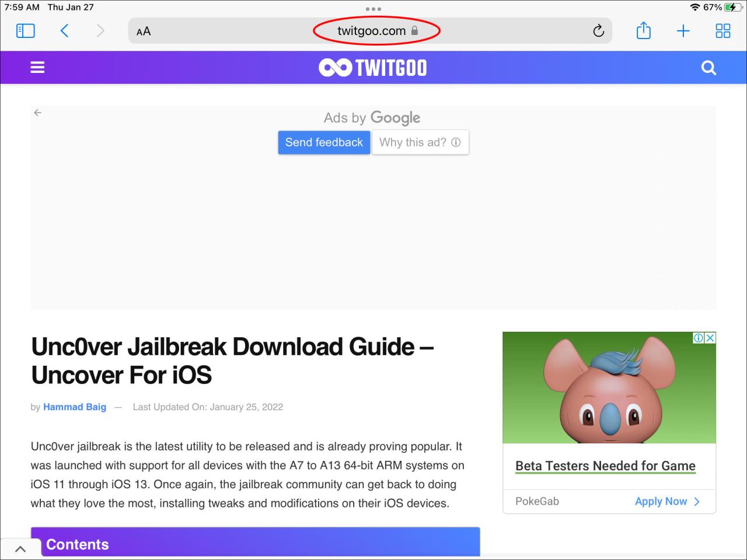Open the Share sheet icon
Screen dimensions: 747x560
tap(643, 30)
